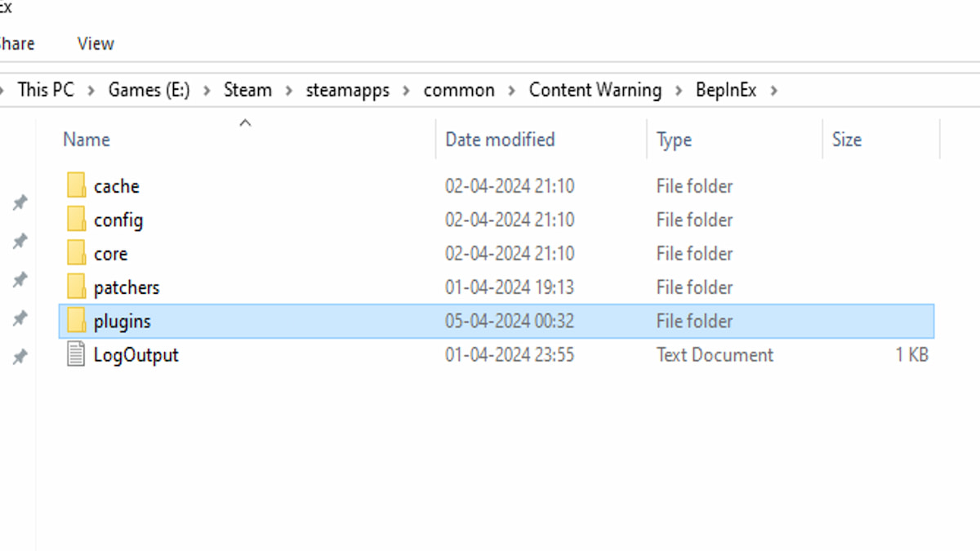This screenshot has width=980, height=551.
Task: Expand the chevron after Games (E:)
Action: click(207, 90)
